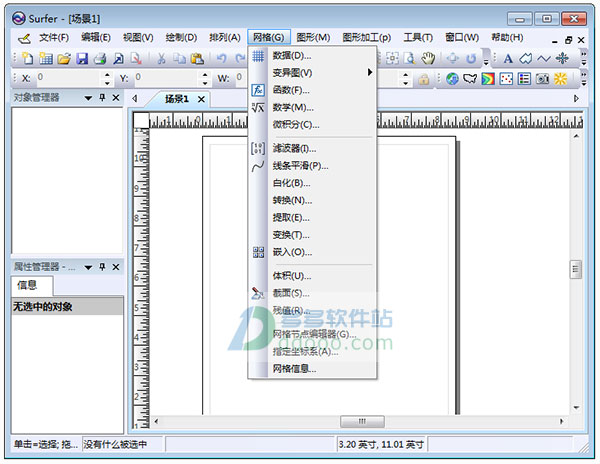Open the 帮助(H) menu
Screen dimensions: 600x464
coord(507,37)
